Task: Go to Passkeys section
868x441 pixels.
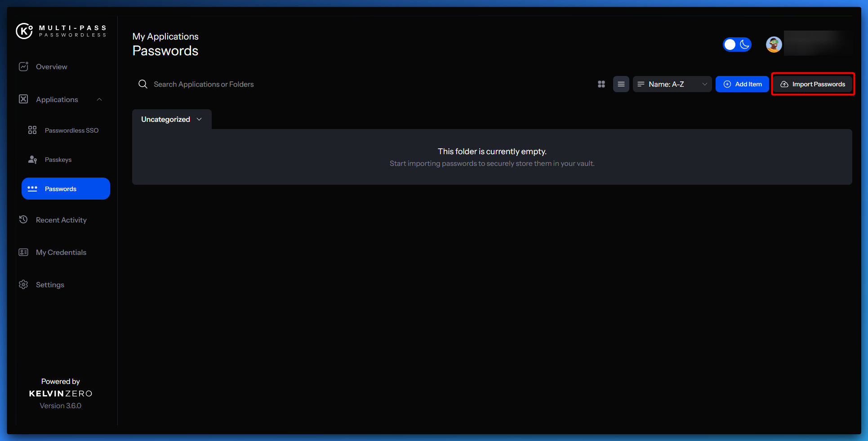Action: click(x=58, y=160)
